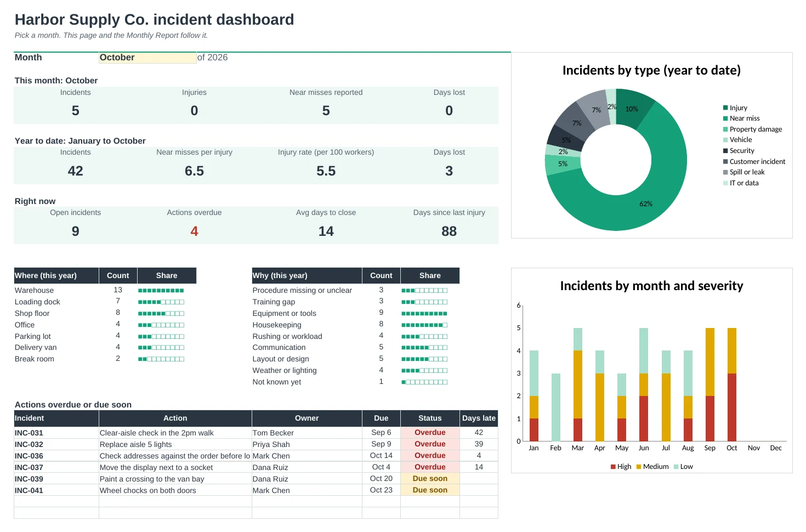Select the Oct 23 due date cell
Image resolution: width=806 pixels, height=532 pixels.
pyautogui.click(x=381, y=490)
